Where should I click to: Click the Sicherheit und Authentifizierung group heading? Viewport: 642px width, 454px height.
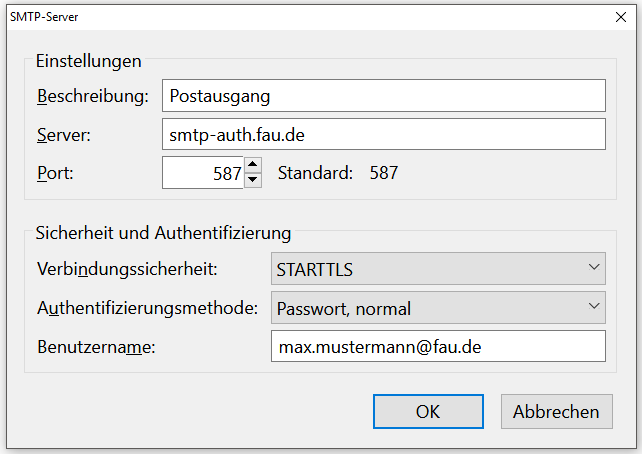(163, 233)
